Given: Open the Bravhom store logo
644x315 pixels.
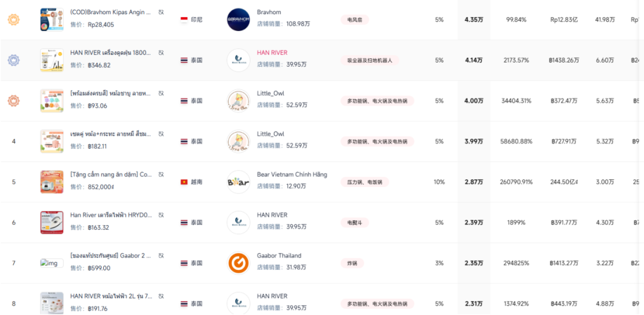Looking at the screenshot, I should point(239,20).
